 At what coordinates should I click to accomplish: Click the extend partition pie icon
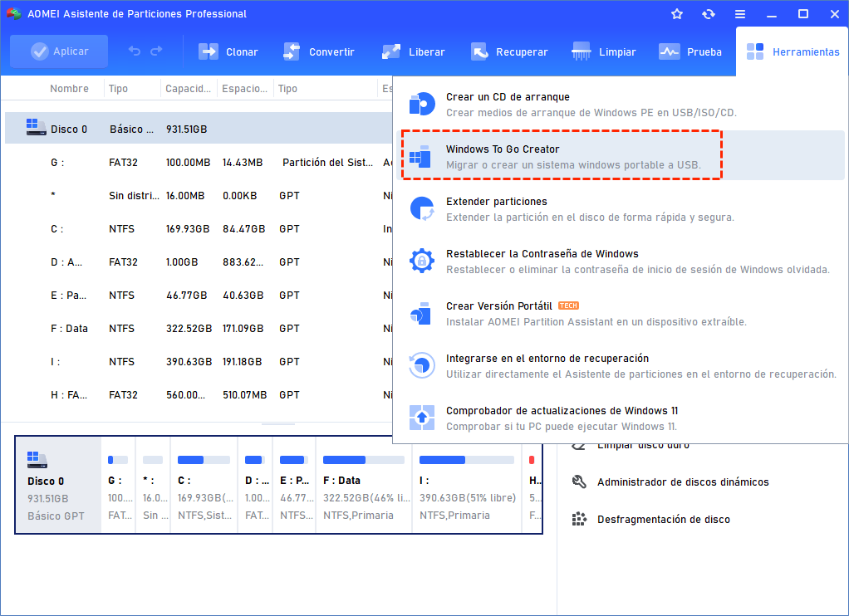(x=422, y=208)
